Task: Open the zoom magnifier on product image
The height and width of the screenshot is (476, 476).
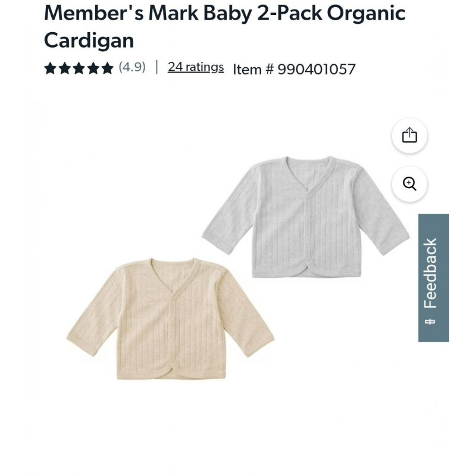Action: click(409, 184)
